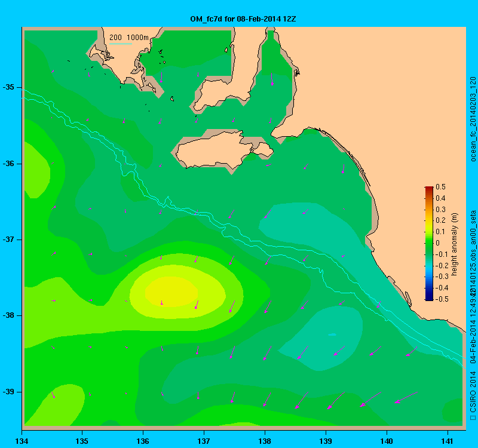
Task: Click the -0.5 colorbar tick label
Action: [x=442, y=299]
